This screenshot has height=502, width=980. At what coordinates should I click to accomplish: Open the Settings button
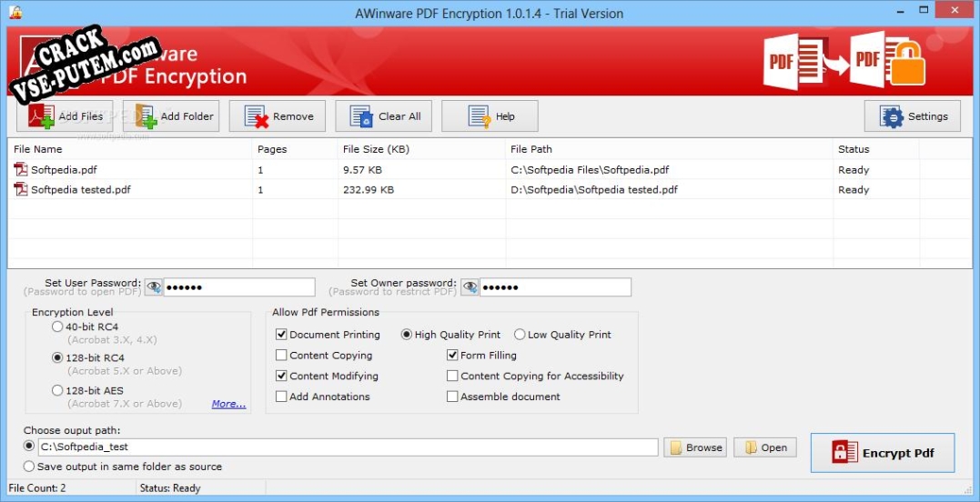(x=912, y=116)
